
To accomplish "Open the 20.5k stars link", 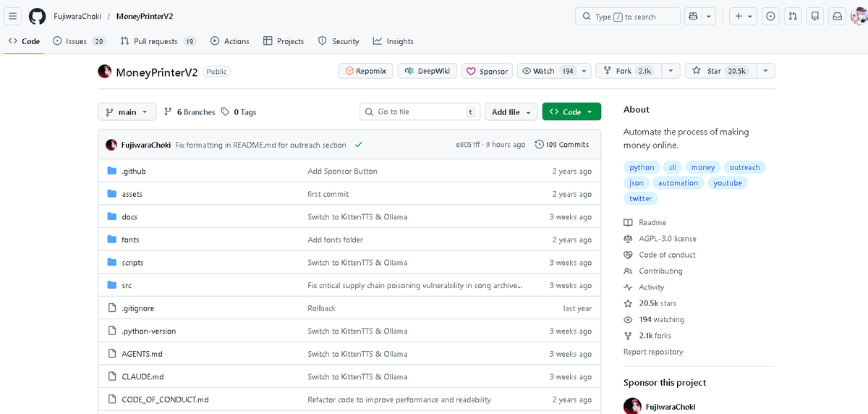I will point(658,303).
